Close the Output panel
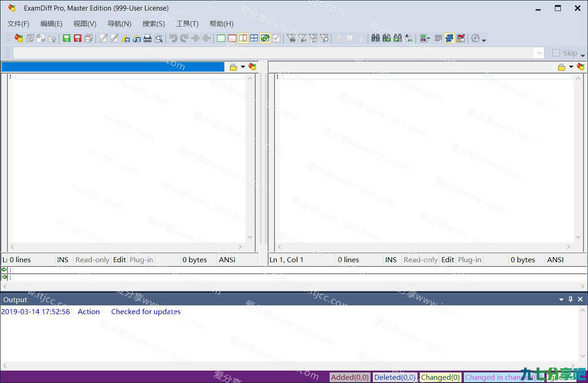 (x=580, y=299)
